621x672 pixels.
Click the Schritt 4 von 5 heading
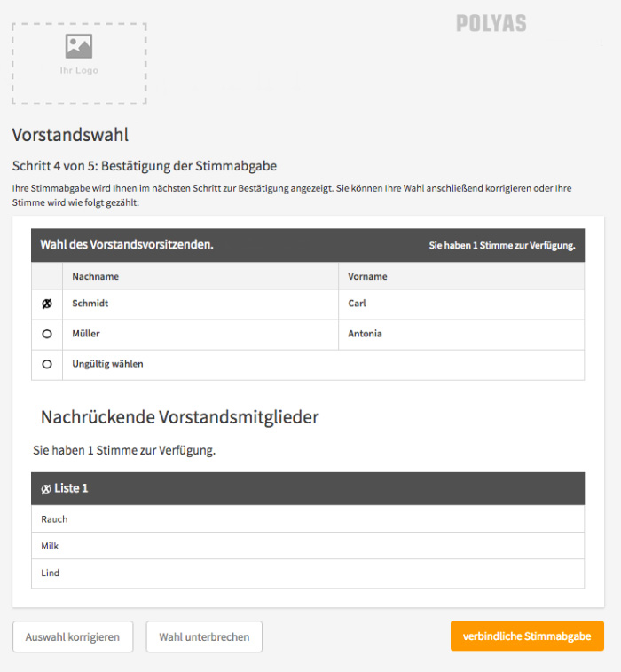point(145,166)
